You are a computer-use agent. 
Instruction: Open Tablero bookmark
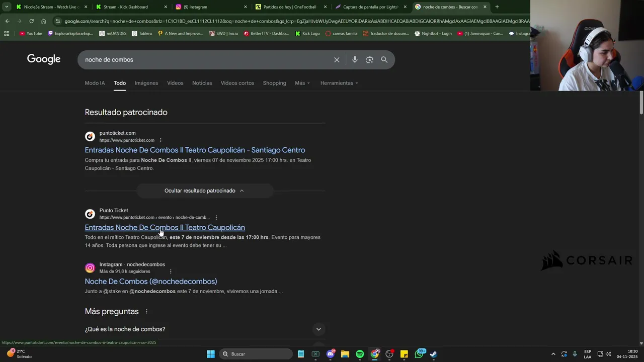pos(142,34)
